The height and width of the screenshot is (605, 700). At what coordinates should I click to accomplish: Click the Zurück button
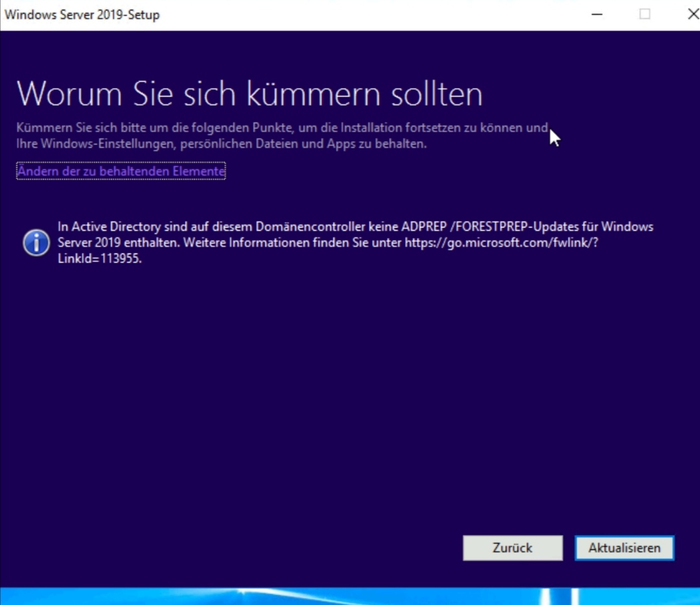[513, 548]
